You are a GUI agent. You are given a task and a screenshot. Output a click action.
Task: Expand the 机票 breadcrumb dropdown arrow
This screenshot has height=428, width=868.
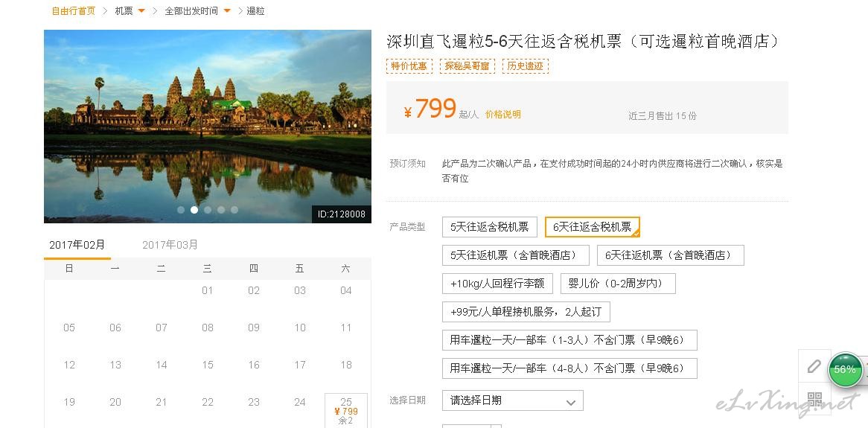[x=141, y=11]
